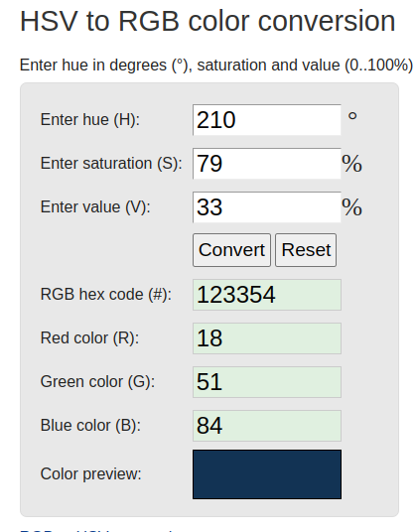Open the partially visible link below the form
Viewport: 416px width, 532px height.
pyautogui.click(x=96, y=530)
